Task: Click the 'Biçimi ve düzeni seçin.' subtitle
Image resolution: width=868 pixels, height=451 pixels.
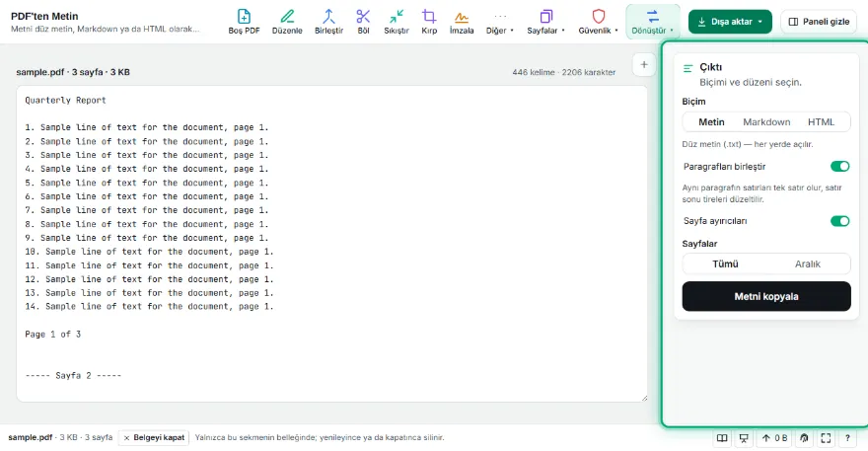Action: (750, 82)
